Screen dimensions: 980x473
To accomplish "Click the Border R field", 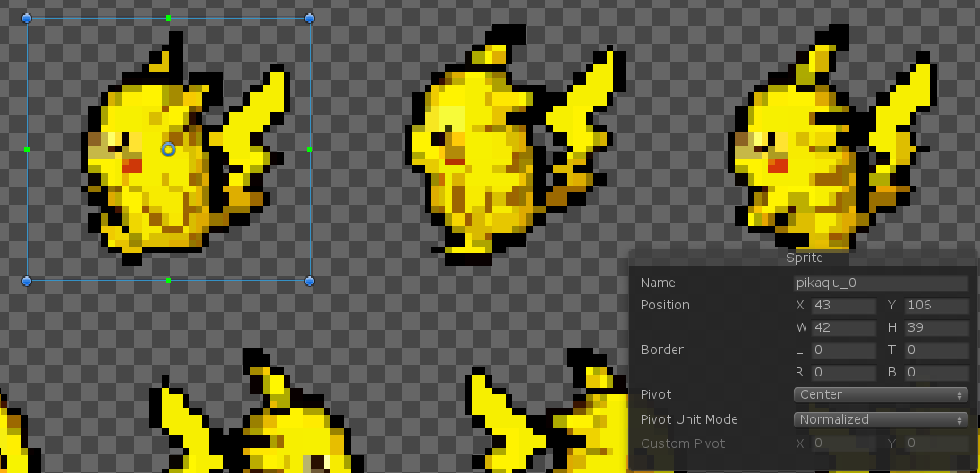I will pos(843,373).
